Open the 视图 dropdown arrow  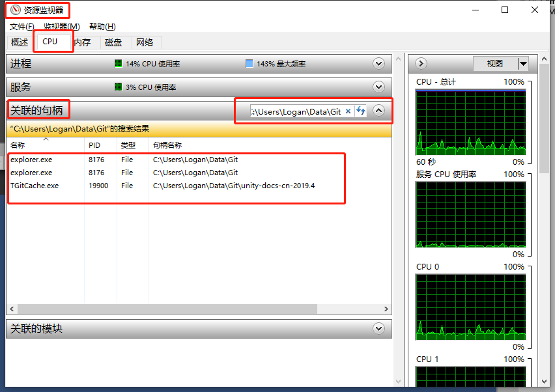point(522,63)
